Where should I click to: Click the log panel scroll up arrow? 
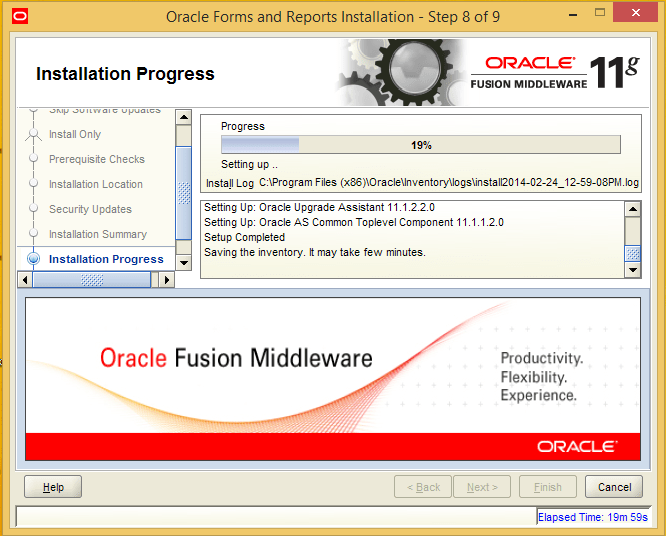(633, 209)
